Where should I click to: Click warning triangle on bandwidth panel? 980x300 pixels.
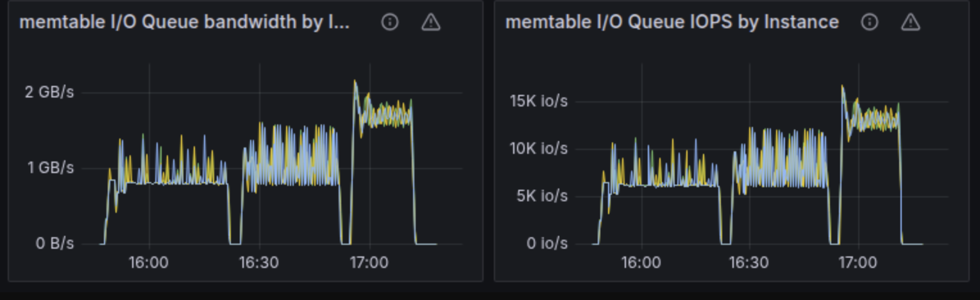pos(431,22)
